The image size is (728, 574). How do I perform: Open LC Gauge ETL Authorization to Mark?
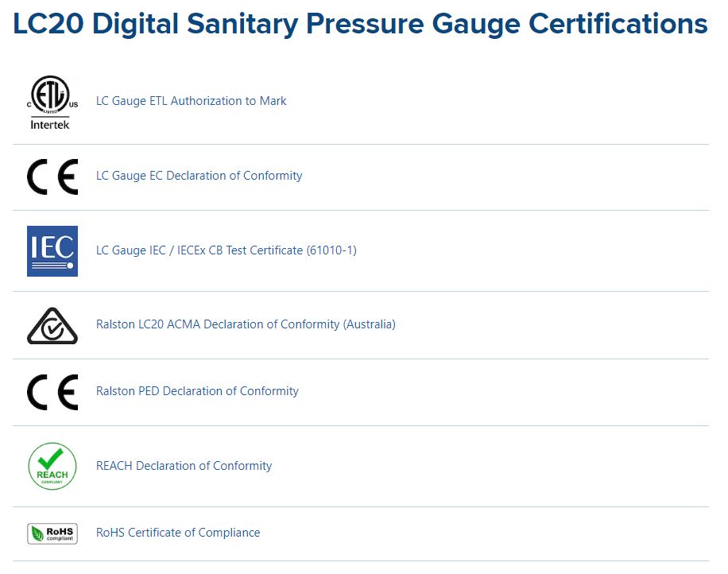(191, 101)
